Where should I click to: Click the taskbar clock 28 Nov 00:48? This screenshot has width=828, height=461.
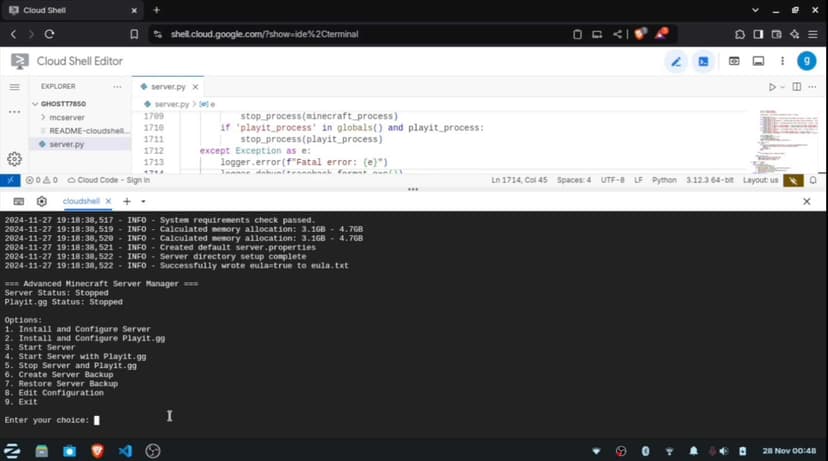[789, 451]
